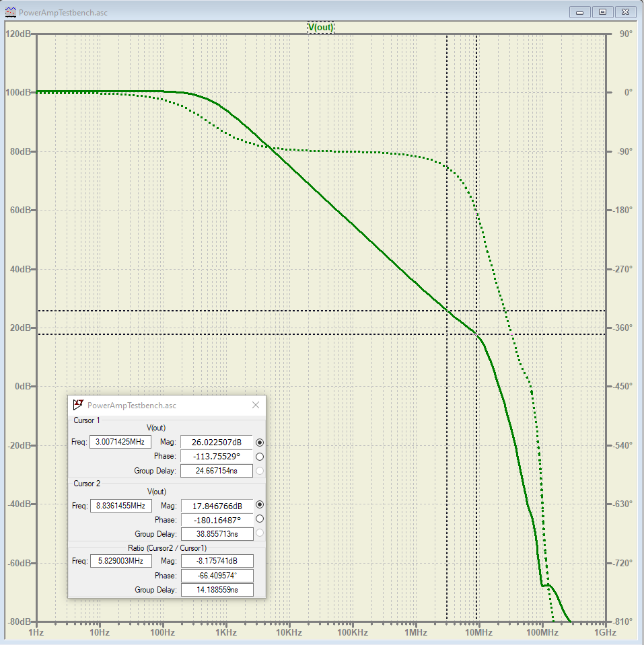Click cursor 1 crosshair on magnitude trace
Viewport: 644px width, 645px height.
click(447, 311)
